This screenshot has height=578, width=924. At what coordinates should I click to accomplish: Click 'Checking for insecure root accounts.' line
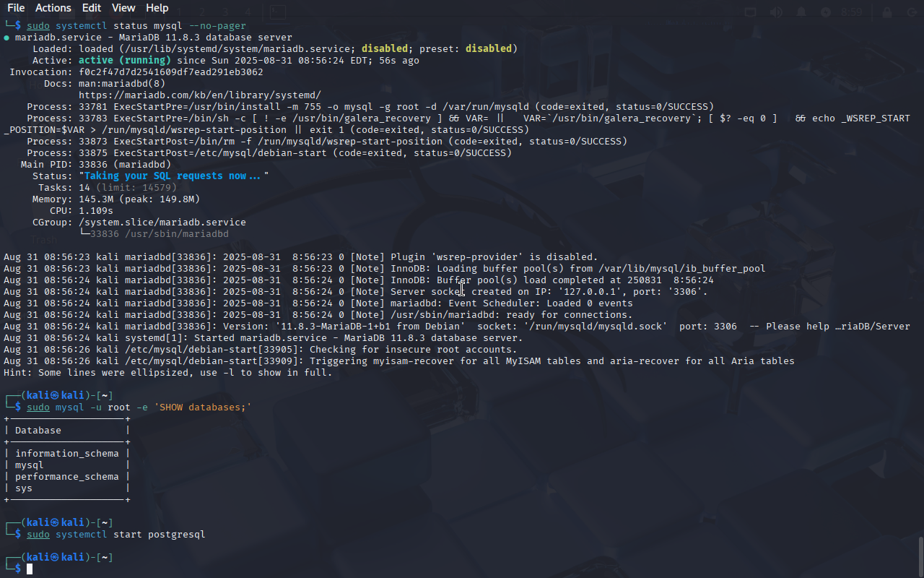pos(261,350)
